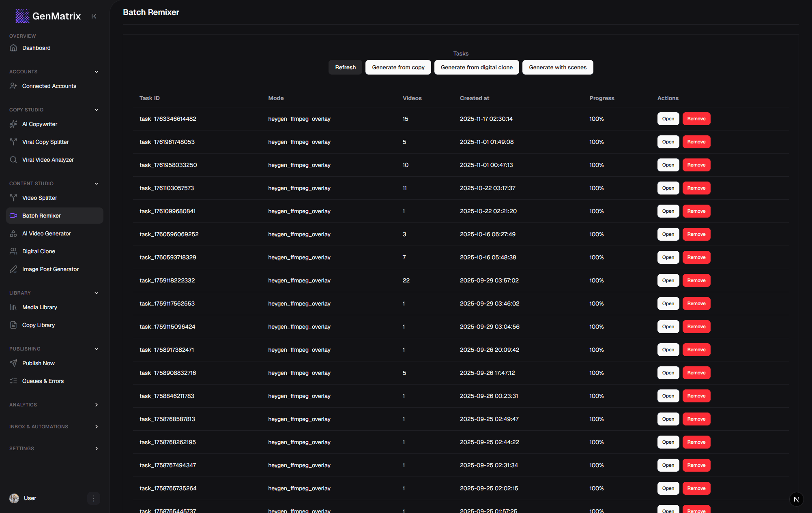Screen dimensions: 812x513
Task: Open Queues & Errors
Action: tap(43, 381)
